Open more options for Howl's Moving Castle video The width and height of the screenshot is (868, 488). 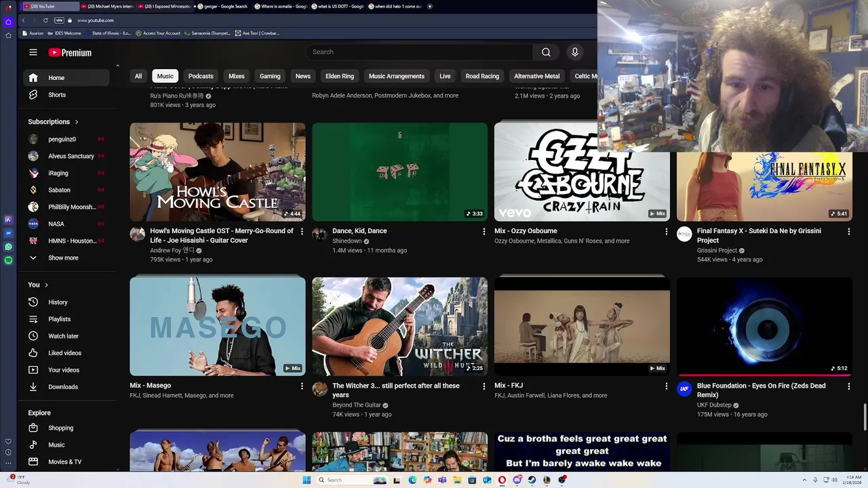pos(302,232)
